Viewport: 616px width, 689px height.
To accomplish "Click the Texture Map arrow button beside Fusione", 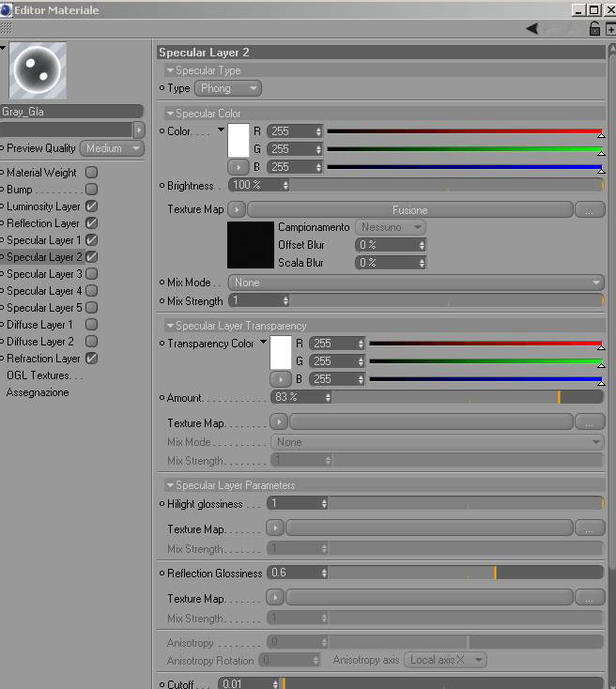I will click(x=237, y=209).
